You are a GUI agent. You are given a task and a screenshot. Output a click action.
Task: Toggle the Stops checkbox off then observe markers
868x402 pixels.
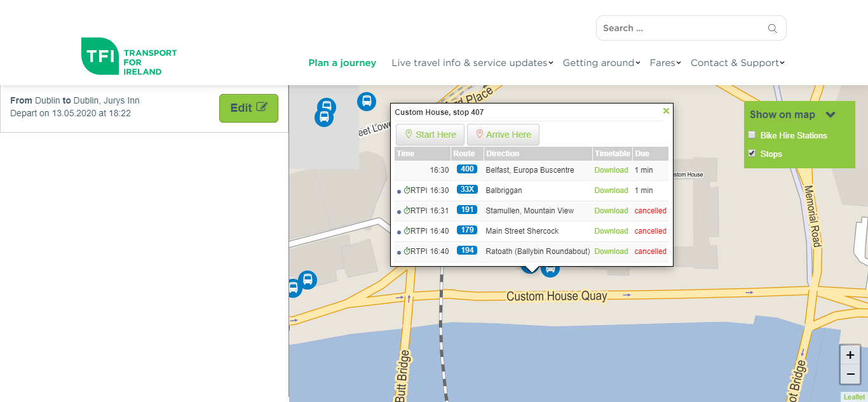pyautogui.click(x=752, y=153)
